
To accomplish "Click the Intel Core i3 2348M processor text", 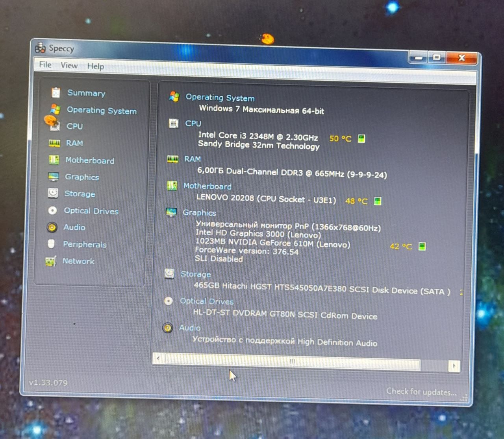I will 258,136.
